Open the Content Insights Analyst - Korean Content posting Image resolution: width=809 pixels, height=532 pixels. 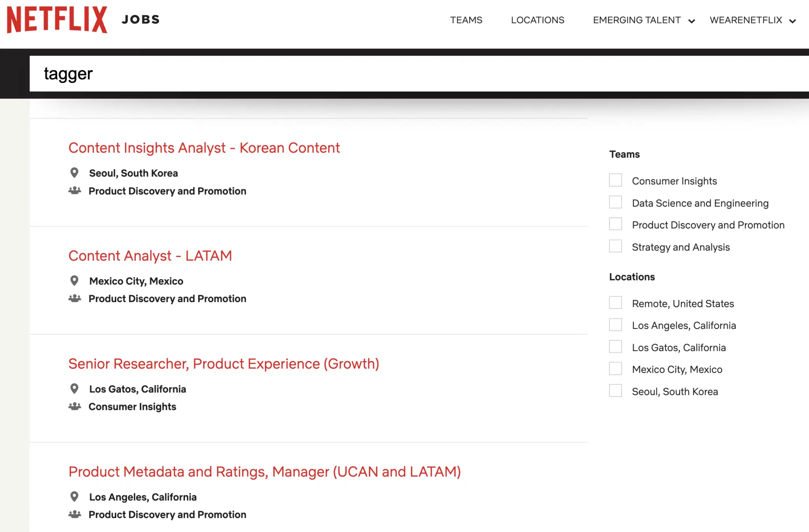pos(204,148)
